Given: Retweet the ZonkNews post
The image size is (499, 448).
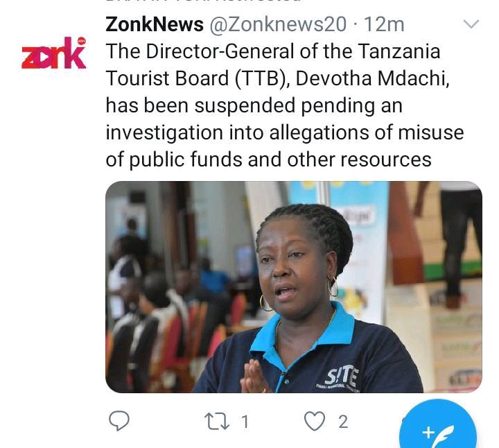Looking at the screenshot, I should [216, 421].
